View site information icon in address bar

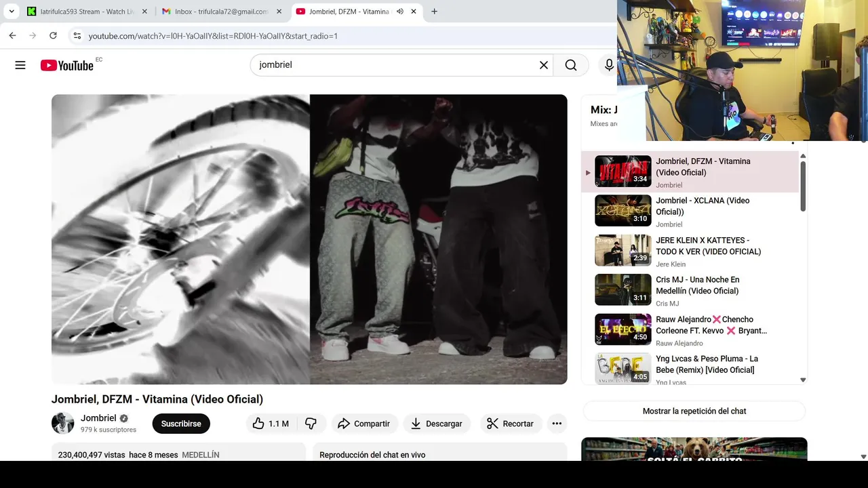click(77, 35)
